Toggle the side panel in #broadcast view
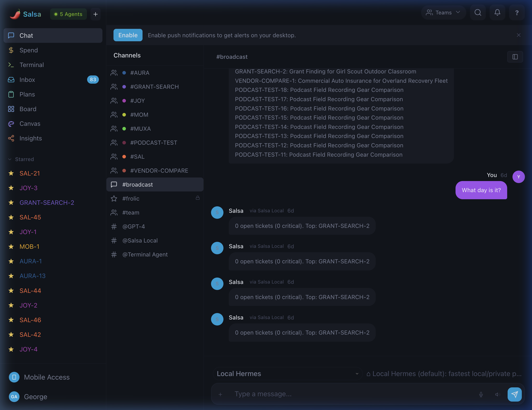532x410 pixels. [515, 57]
